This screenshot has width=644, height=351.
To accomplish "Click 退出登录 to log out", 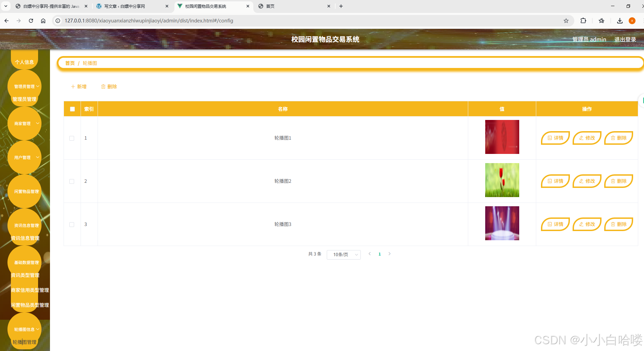I will tap(625, 39).
